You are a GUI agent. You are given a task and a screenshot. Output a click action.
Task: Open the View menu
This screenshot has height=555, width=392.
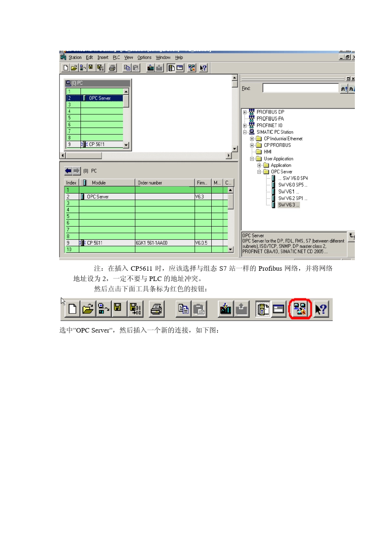tap(129, 58)
